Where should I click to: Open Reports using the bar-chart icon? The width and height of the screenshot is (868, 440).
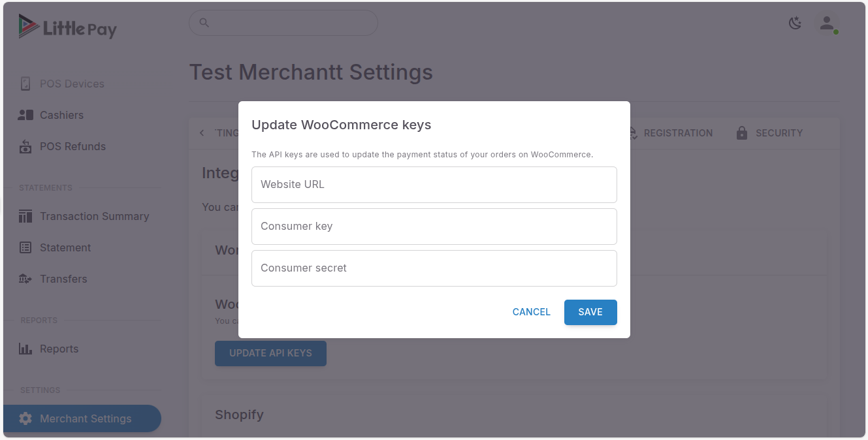click(25, 349)
